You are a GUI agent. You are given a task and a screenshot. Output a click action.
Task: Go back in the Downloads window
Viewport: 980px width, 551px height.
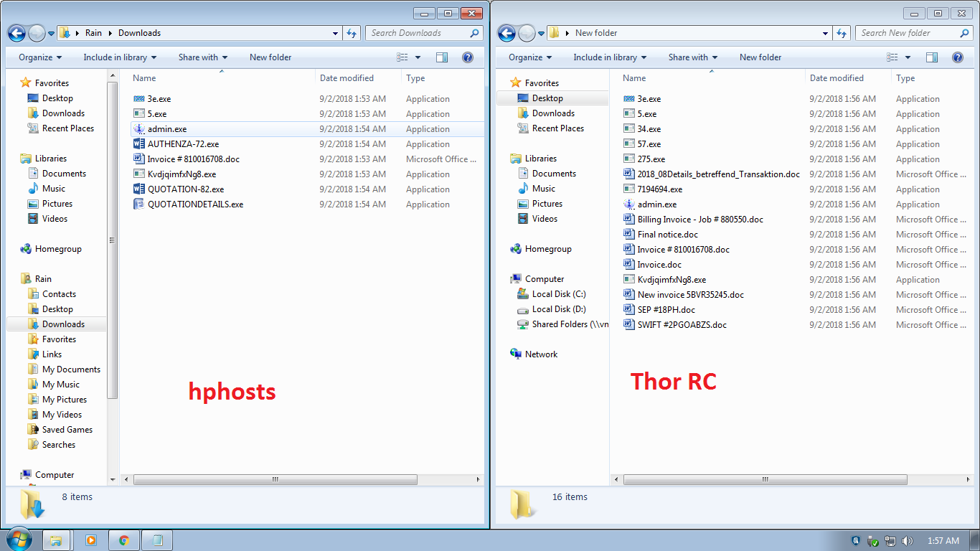coord(17,33)
